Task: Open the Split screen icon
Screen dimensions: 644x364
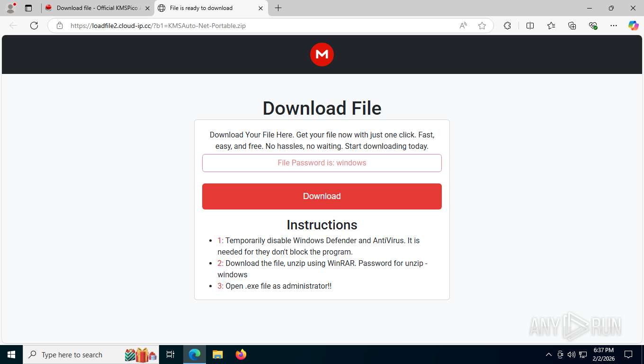Action: (x=530, y=26)
